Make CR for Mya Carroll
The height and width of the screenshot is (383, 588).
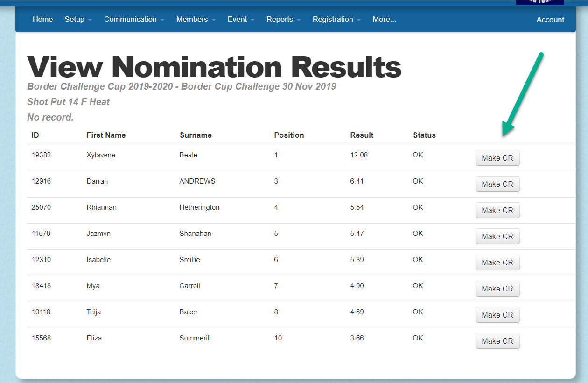(x=497, y=289)
